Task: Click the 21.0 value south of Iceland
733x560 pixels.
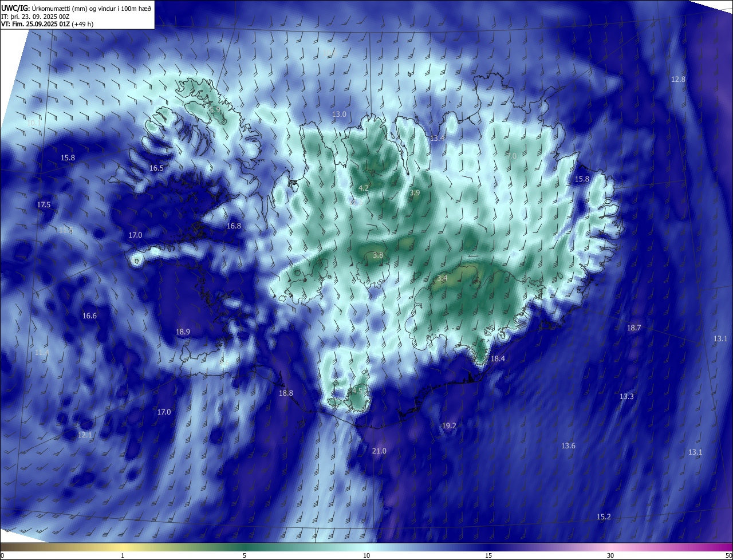Action: pos(379,451)
